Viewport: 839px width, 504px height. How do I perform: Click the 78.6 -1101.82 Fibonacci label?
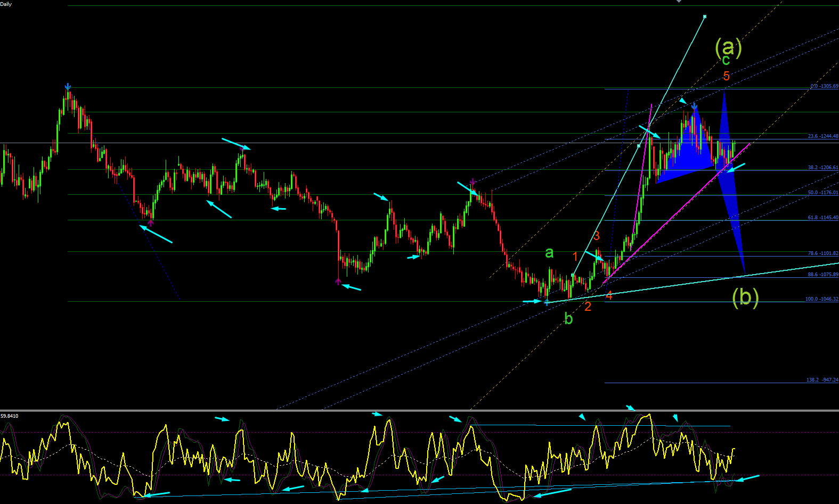823,253
